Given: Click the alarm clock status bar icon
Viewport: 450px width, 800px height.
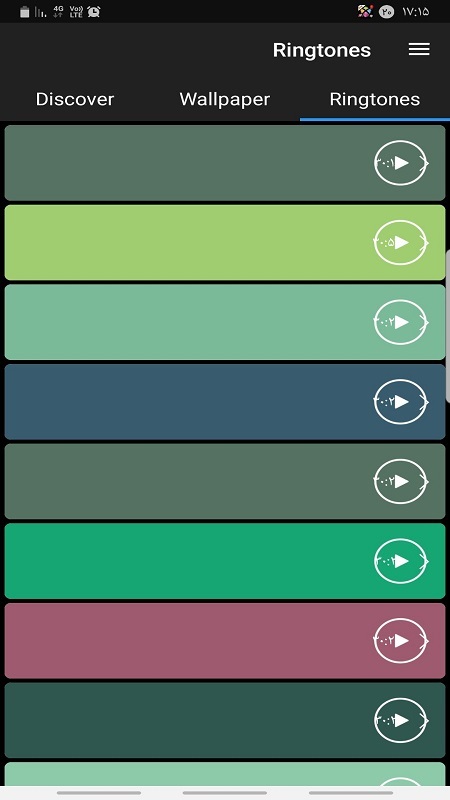Looking at the screenshot, I should pos(93,12).
